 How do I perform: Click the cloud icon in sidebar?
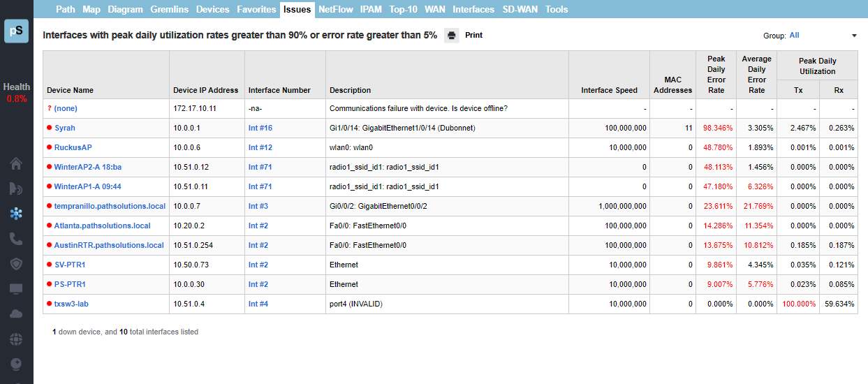(16, 314)
